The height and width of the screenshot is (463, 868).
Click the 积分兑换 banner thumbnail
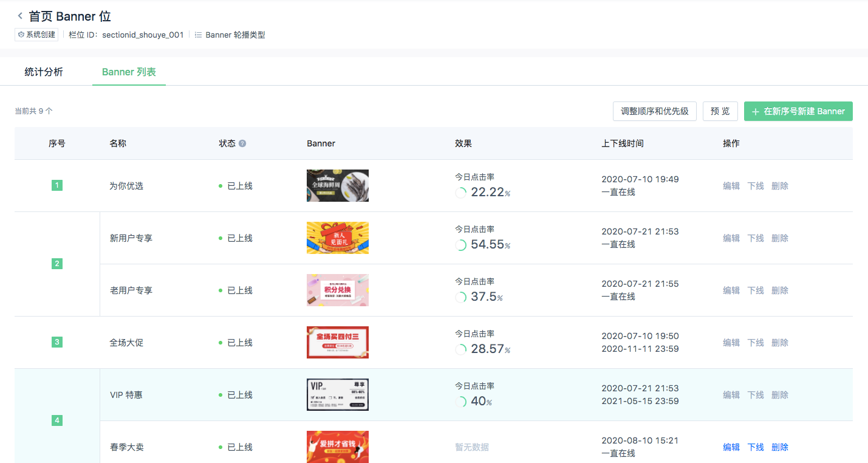pyautogui.click(x=338, y=290)
